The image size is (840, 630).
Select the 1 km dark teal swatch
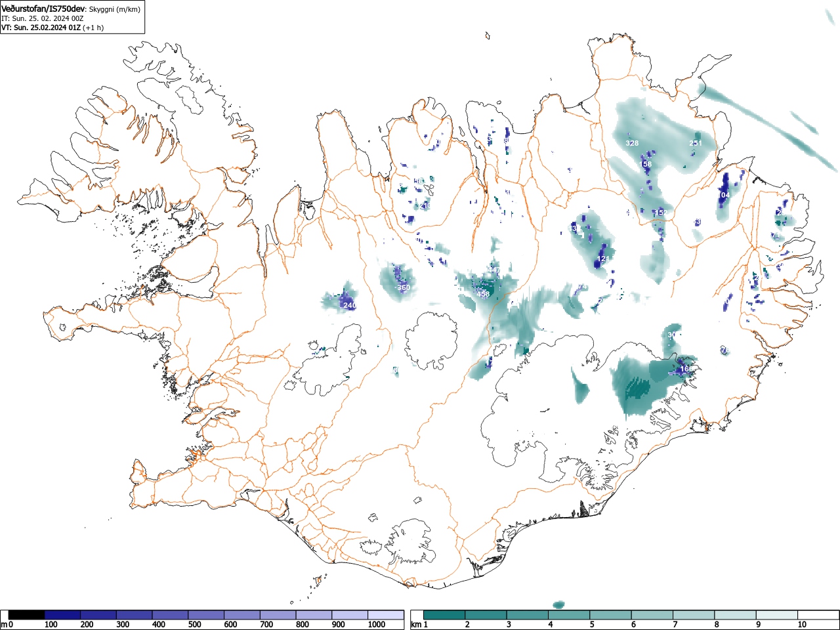[444, 615]
